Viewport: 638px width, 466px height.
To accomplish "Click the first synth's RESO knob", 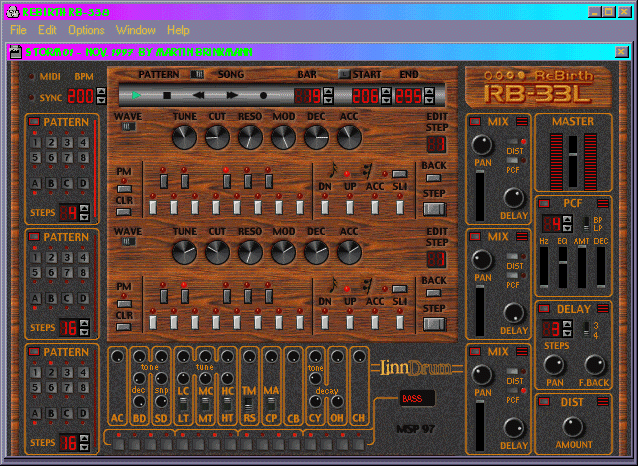I will point(250,138).
